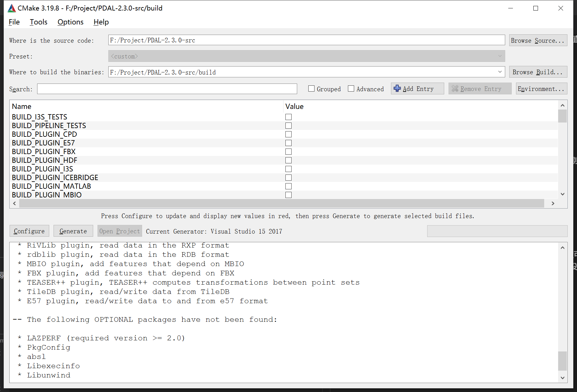Select the BUILD_PLUGIN_ICEBRIDGE entry name
577x392 pixels.
click(x=55, y=178)
